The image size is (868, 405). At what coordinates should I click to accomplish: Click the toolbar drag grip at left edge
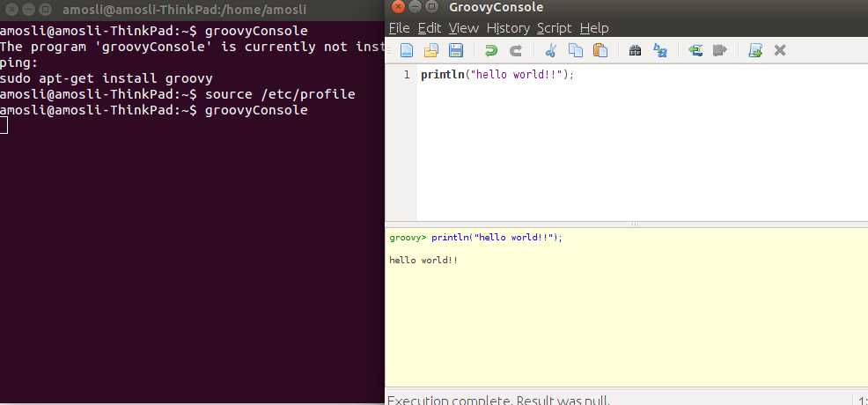(388, 50)
